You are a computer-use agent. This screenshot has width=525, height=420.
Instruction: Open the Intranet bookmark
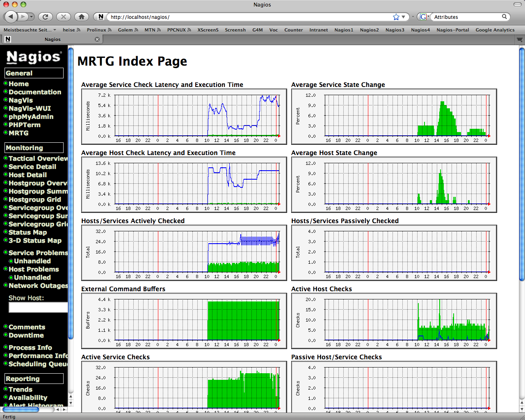click(x=319, y=30)
